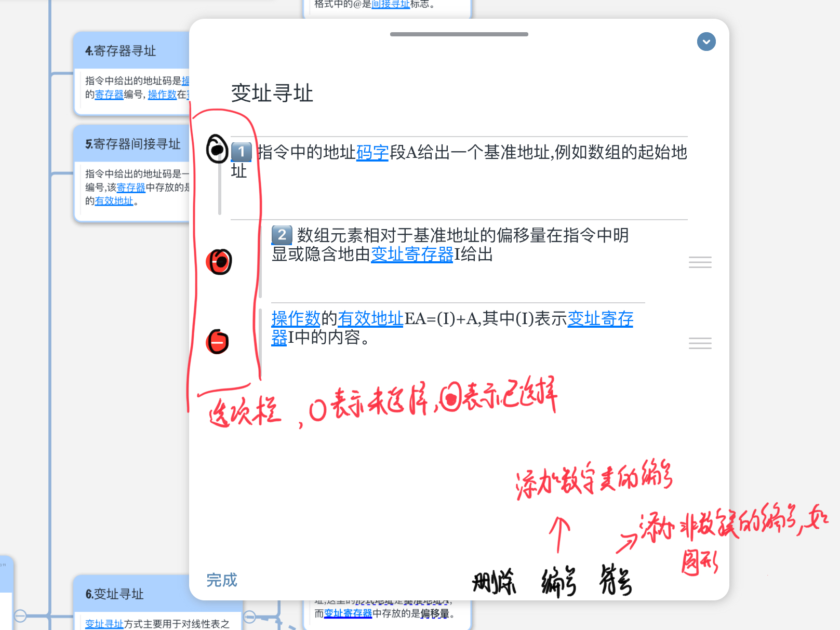Tap the handwritten 编号 numbering button
The image size is (840, 630).
tap(559, 582)
